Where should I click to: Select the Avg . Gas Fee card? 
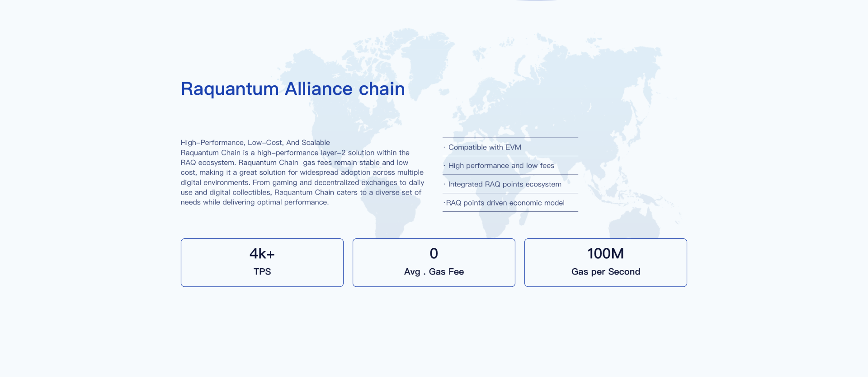pyautogui.click(x=434, y=262)
